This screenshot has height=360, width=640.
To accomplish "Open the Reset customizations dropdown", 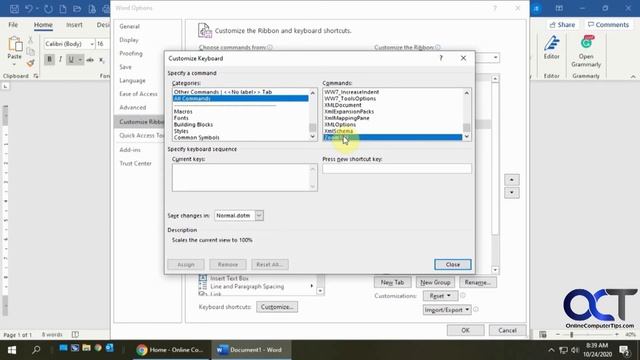I will 440,296.
